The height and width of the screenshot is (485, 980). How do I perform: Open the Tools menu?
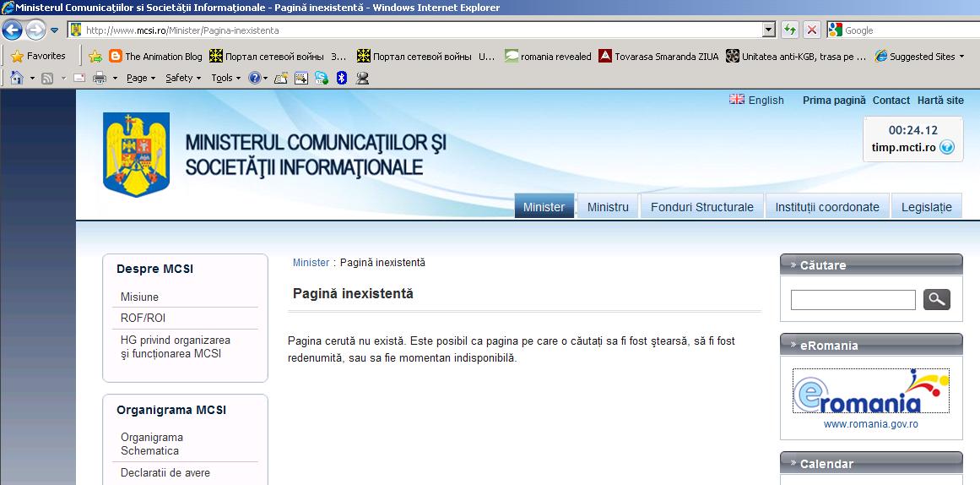click(x=225, y=79)
